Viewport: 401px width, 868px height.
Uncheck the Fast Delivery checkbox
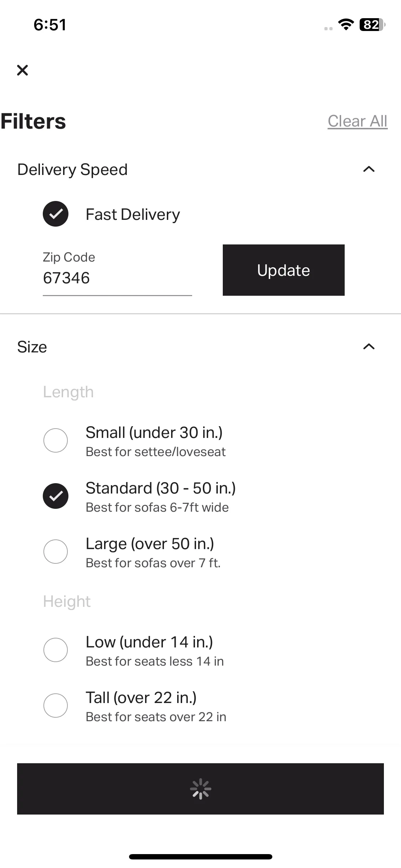point(56,214)
